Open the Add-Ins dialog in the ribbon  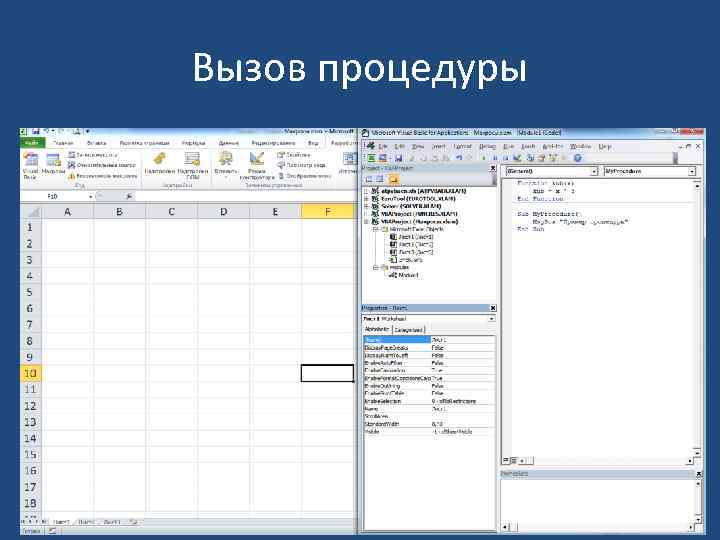159,164
